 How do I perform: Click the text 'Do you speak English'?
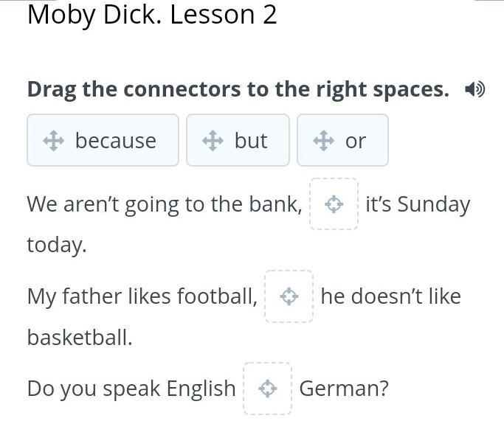tap(131, 389)
